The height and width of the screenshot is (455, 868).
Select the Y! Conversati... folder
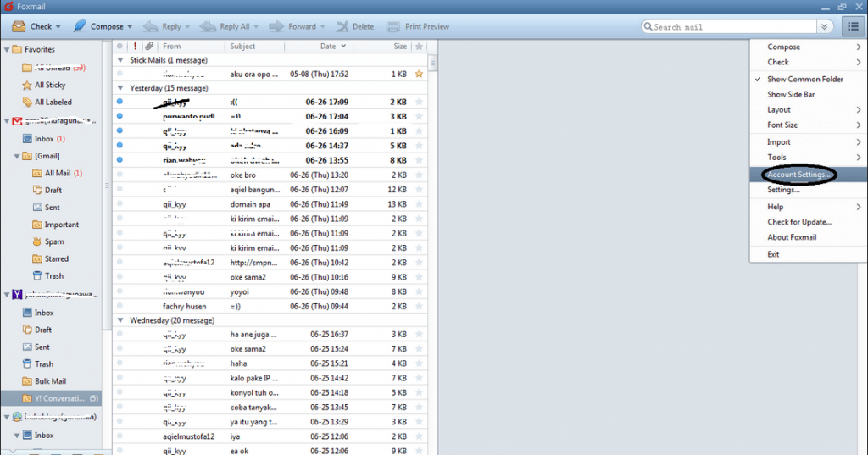[x=51, y=398]
